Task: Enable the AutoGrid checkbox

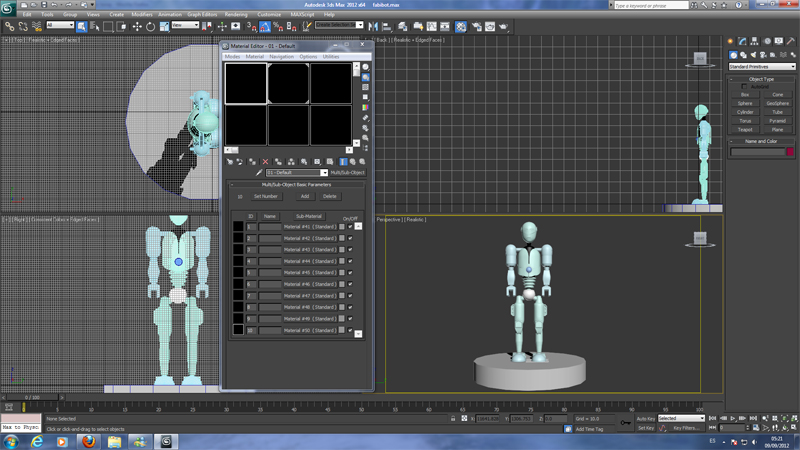Action: click(745, 86)
